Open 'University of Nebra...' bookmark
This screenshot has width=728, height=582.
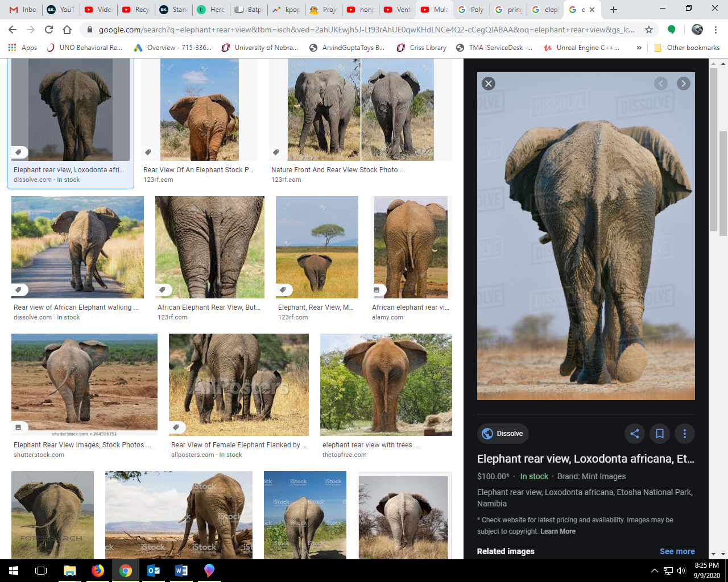[x=259, y=48]
